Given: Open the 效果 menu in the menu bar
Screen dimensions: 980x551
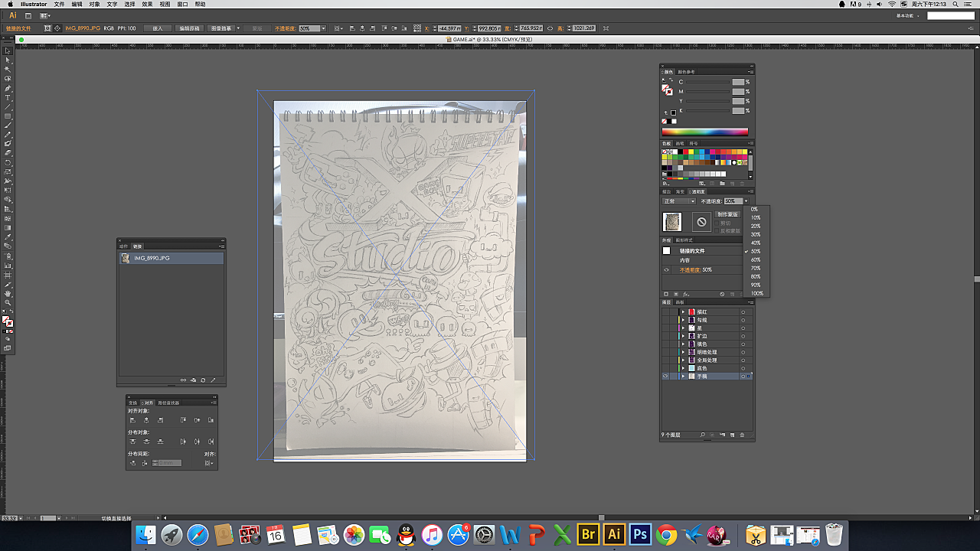Looking at the screenshot, I should click(x=148, y=4).
